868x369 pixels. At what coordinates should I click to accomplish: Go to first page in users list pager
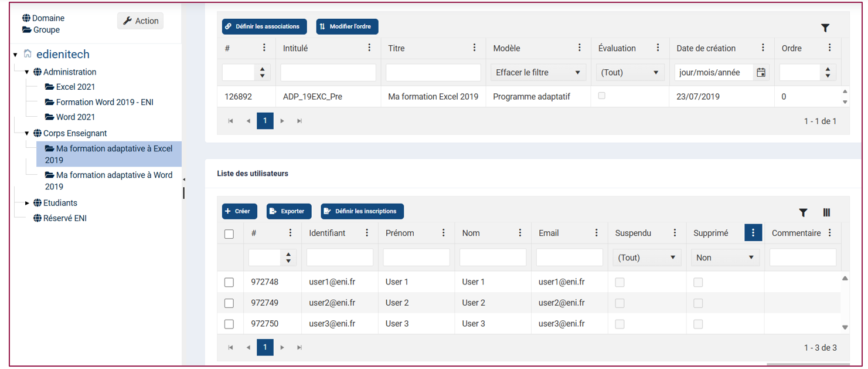230,347
